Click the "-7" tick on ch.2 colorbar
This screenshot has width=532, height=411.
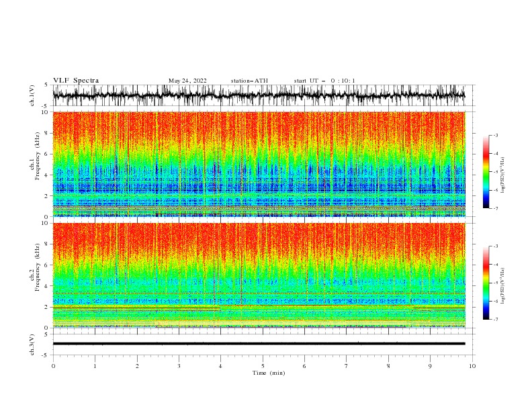click(x=496, y=320)
